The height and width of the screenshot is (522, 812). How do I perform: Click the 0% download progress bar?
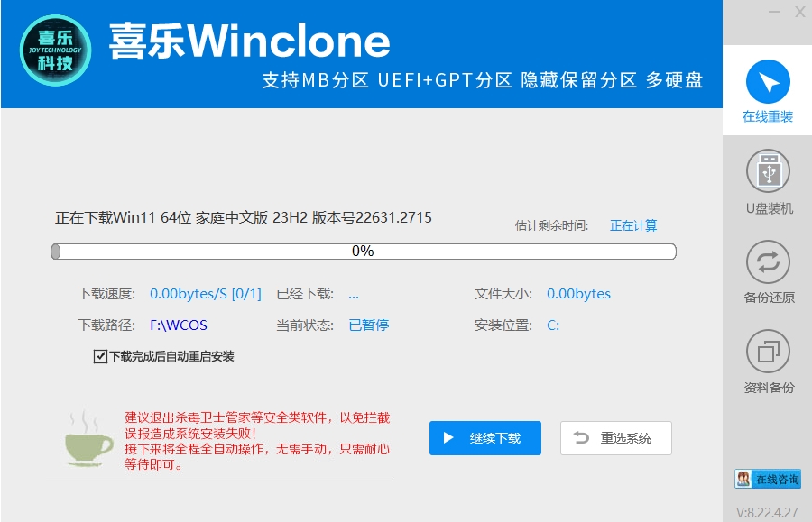click(364, 252)
